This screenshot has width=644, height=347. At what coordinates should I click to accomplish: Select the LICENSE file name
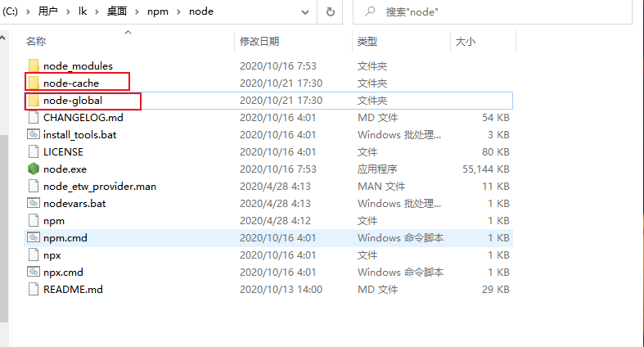63,152
